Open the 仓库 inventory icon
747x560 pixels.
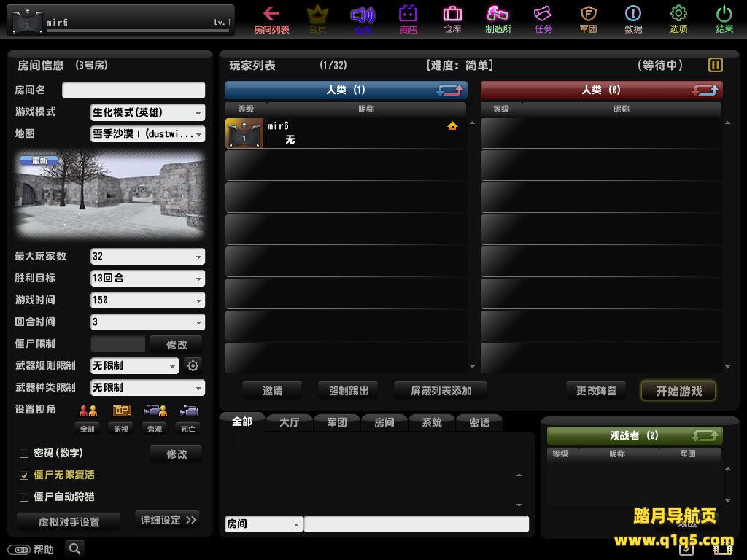452,19
